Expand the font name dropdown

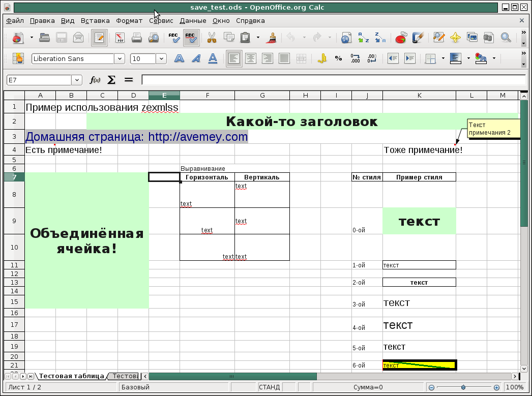tap(120, 58)
